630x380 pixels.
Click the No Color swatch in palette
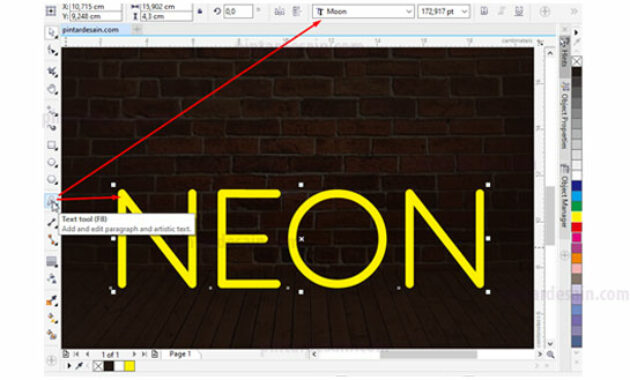(577, 61)
